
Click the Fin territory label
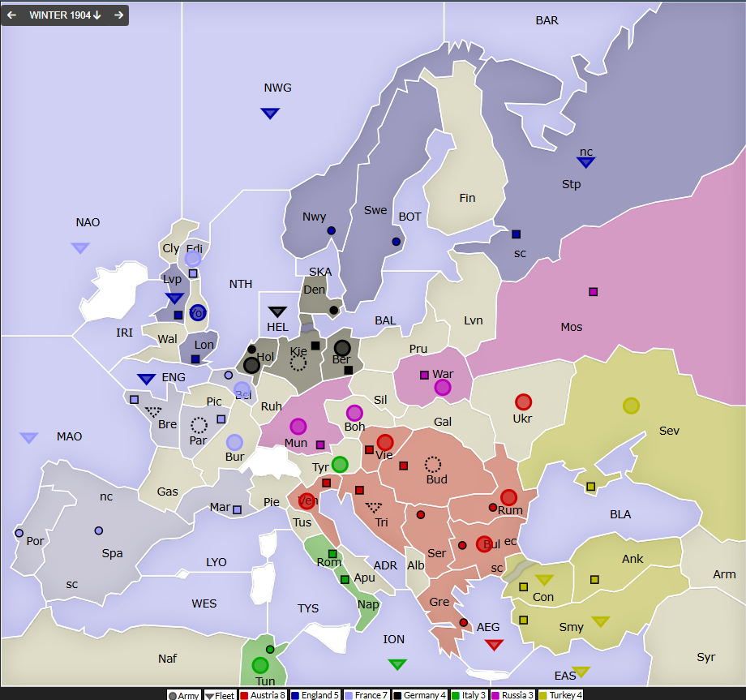(x=467, y=198)
